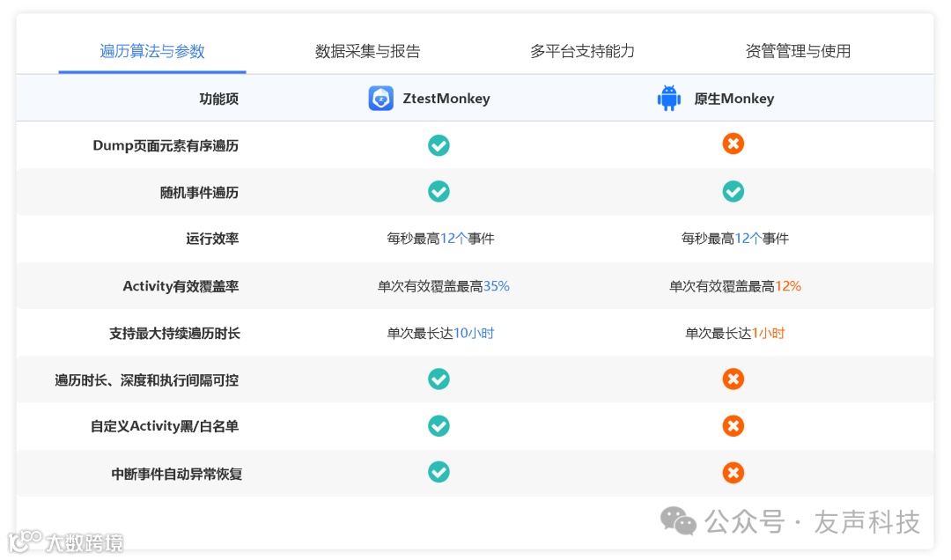The height and width of the screenshot is (560, 951).
Task: Select the Activity有效覆盖率 row label
Action: (x=181, y=286)
